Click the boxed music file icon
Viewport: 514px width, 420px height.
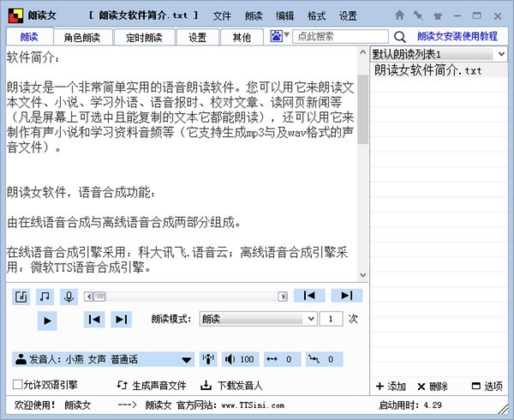point(21,296)
